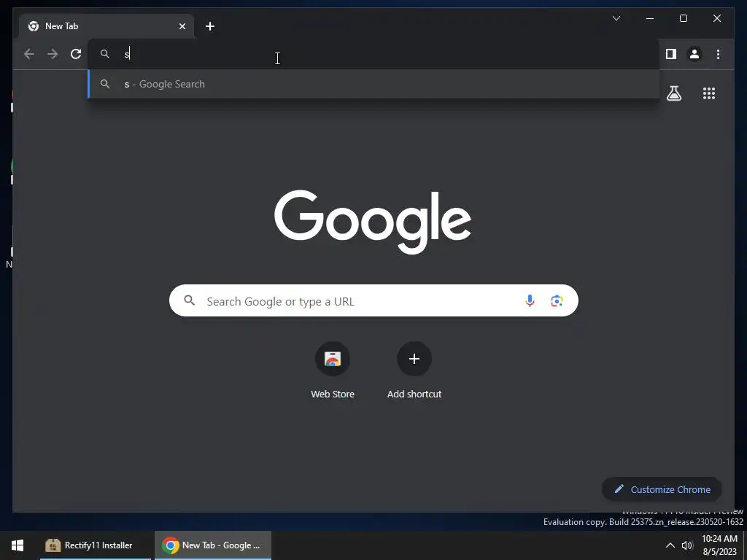The width and height of the screenshot is (747, 560).
Task: Open the volume speaker tray icon
Action: pyautogui.click(x=687, y=545)
